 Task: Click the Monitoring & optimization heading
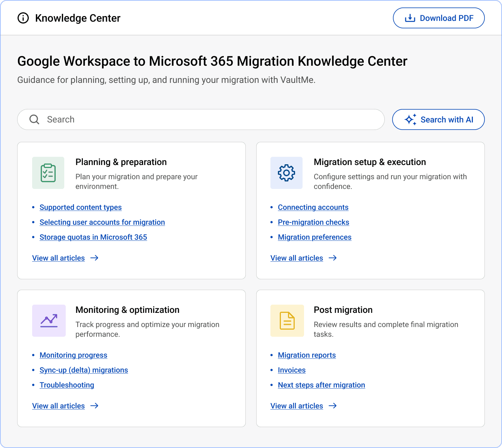[127, 310]
